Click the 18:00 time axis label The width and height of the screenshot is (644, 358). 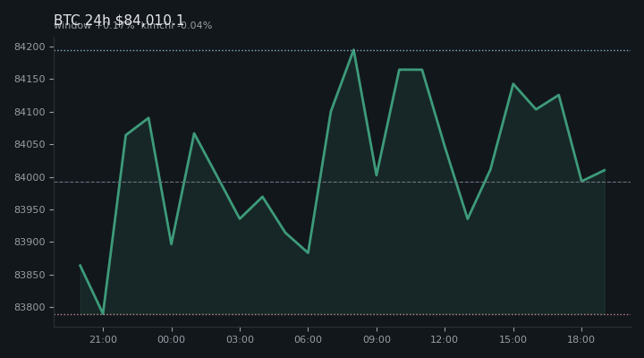[x=581, y=339]
